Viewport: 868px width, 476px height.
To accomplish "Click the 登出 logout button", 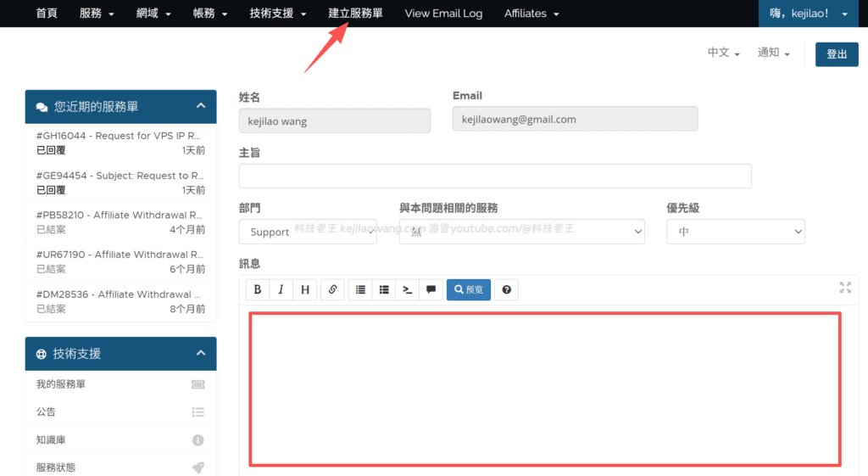I will [x=836, y=54].
